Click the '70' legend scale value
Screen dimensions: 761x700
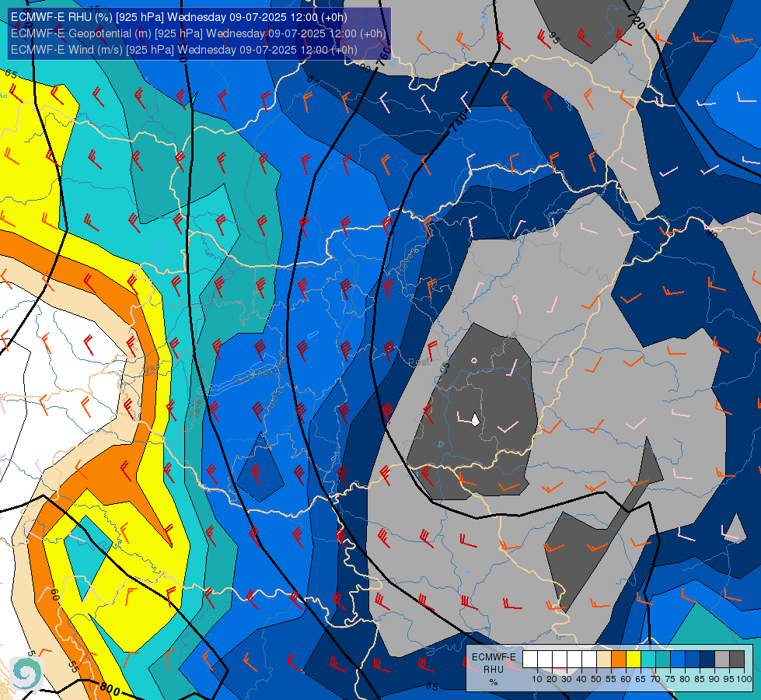655,679
